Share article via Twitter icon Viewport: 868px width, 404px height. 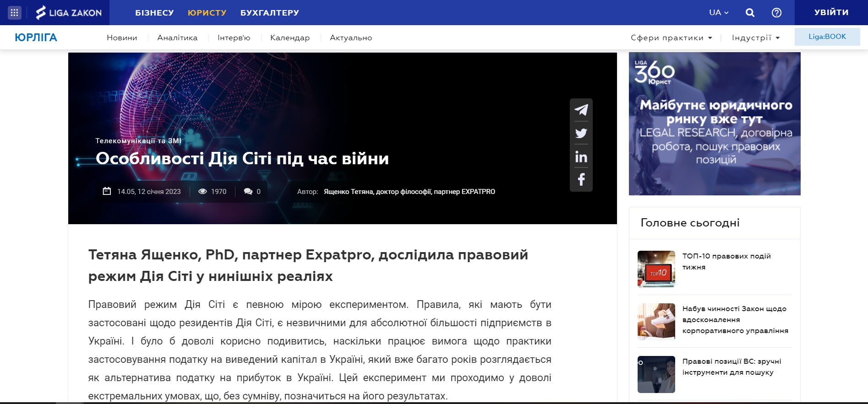(x=581, y=133)
